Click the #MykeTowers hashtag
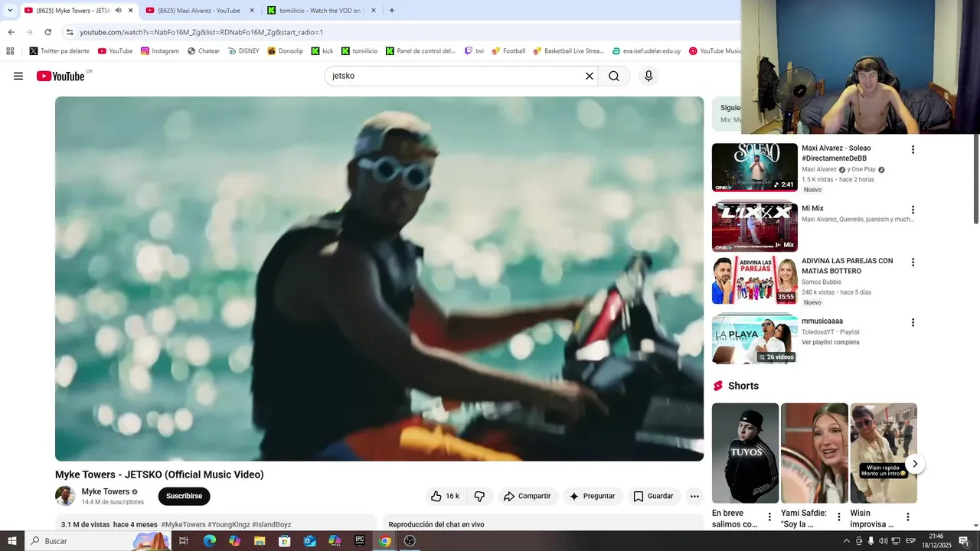 point(183,524)
